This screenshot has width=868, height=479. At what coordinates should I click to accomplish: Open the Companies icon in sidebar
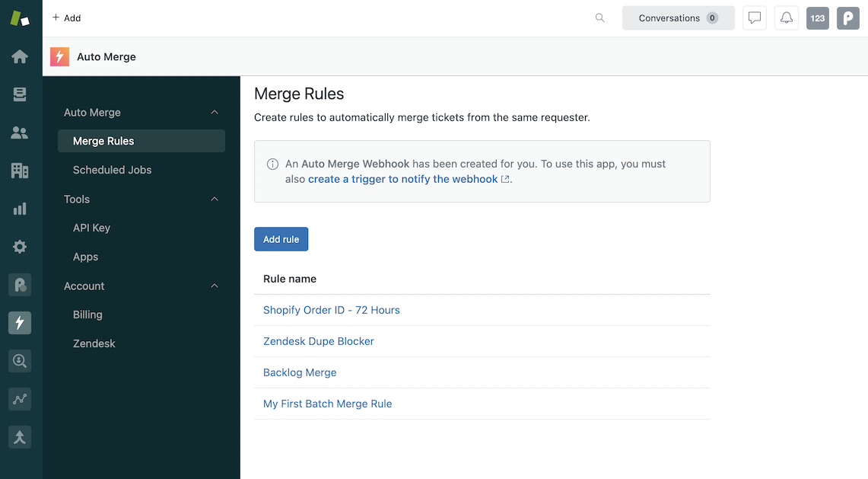pos(20,171)
